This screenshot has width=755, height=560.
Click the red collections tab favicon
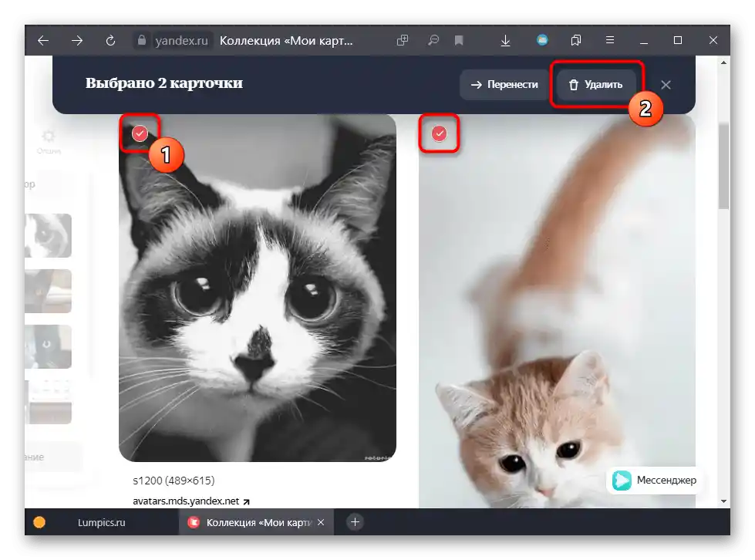[194, 522]
